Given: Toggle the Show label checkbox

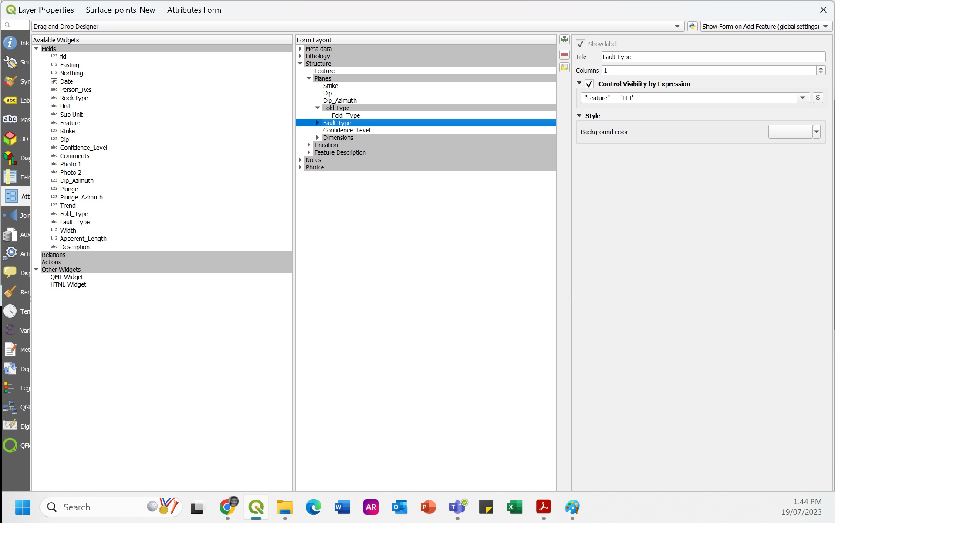Looking at the screenshot, I should [x=580, y=44].
